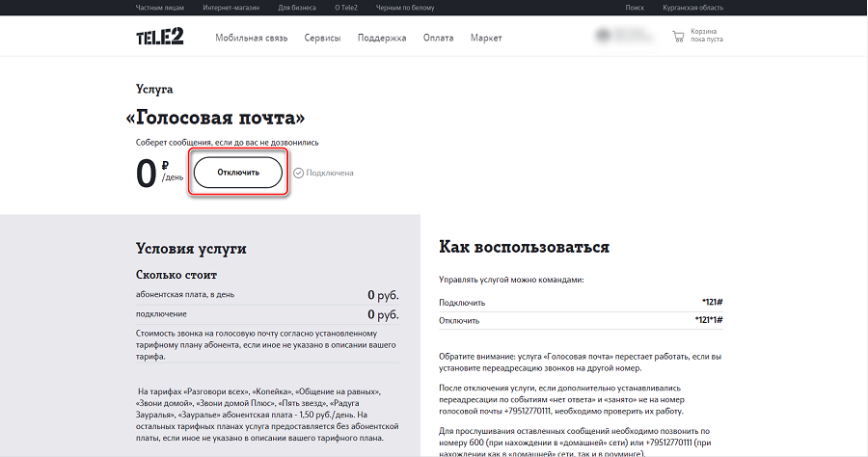The width and height of the screenshot is (868, 457).
Task: Click абонентская плата, в день row
Action: 267,295
